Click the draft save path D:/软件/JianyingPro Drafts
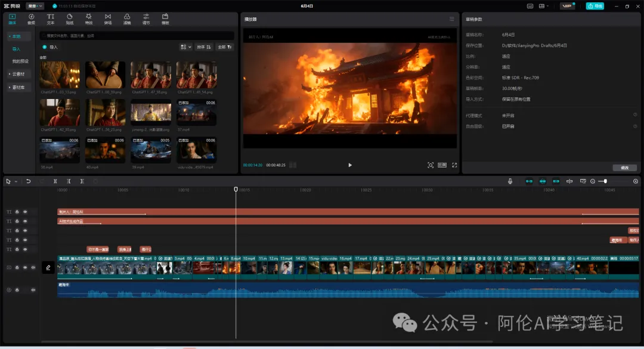 pyautogui.click(x=534, y=45)
